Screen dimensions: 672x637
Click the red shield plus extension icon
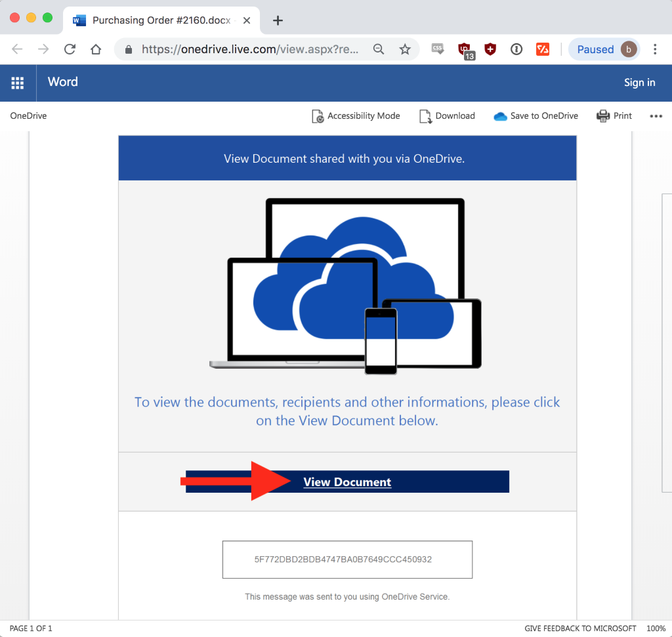coord(490,49)
